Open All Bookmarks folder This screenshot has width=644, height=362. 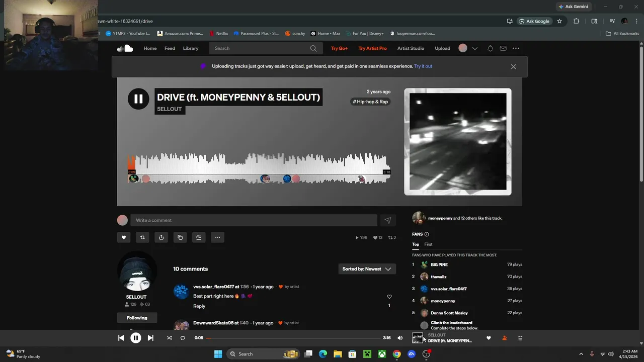click(x=622, y=33)
